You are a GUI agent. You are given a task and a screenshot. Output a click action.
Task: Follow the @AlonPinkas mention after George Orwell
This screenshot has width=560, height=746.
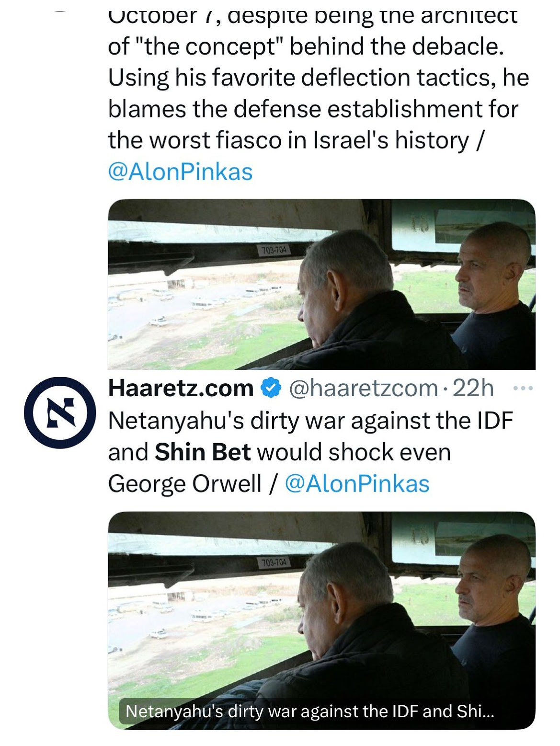[357, 483]
